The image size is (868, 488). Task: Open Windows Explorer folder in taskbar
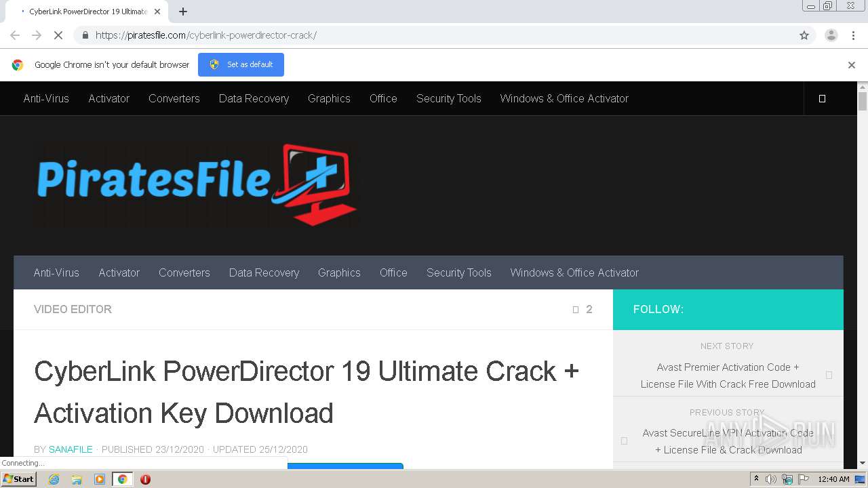[77, 479]
